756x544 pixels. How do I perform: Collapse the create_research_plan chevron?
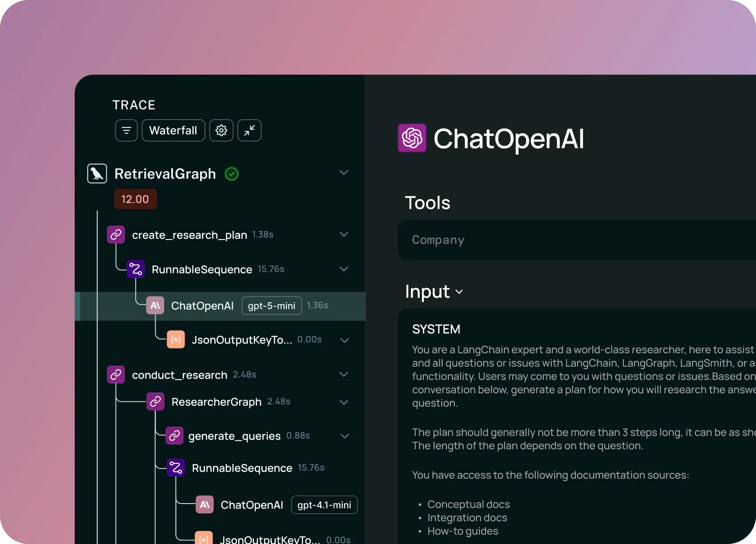tap(344, 235)
